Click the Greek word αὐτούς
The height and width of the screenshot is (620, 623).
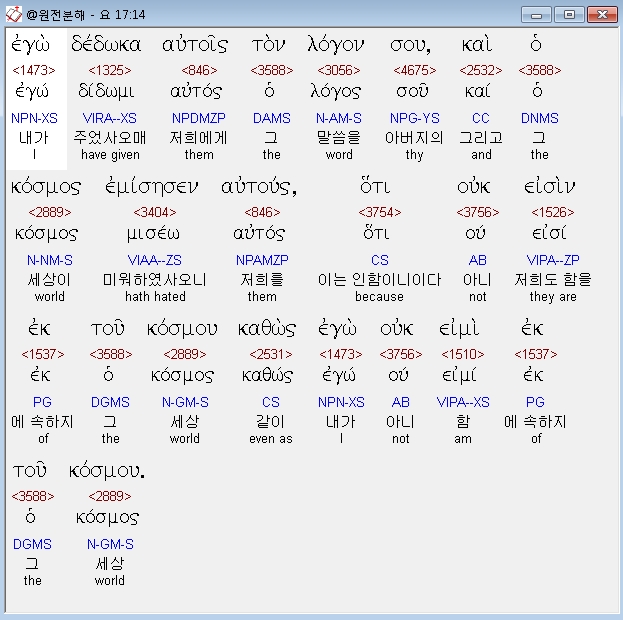(259, 187)
